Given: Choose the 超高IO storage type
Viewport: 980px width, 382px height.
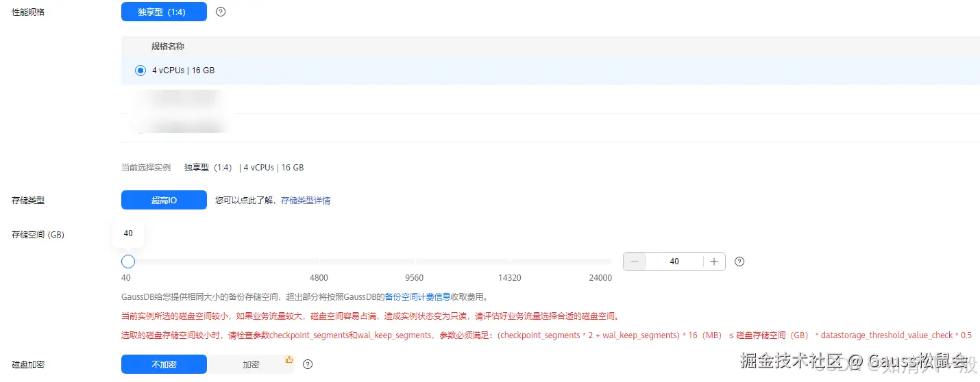Looking at the screenshot, I should coord(164,200).
